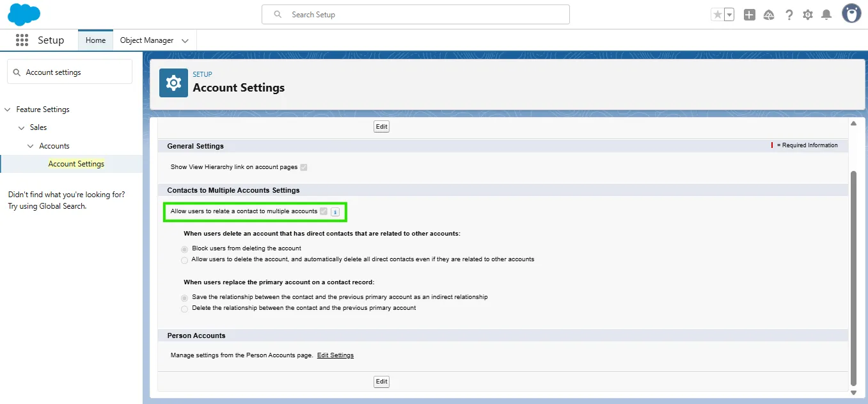This screenshot has width=868, height=404.
Task: Click the Salesforce cloud logo
Action: click(x=24, y=14)
